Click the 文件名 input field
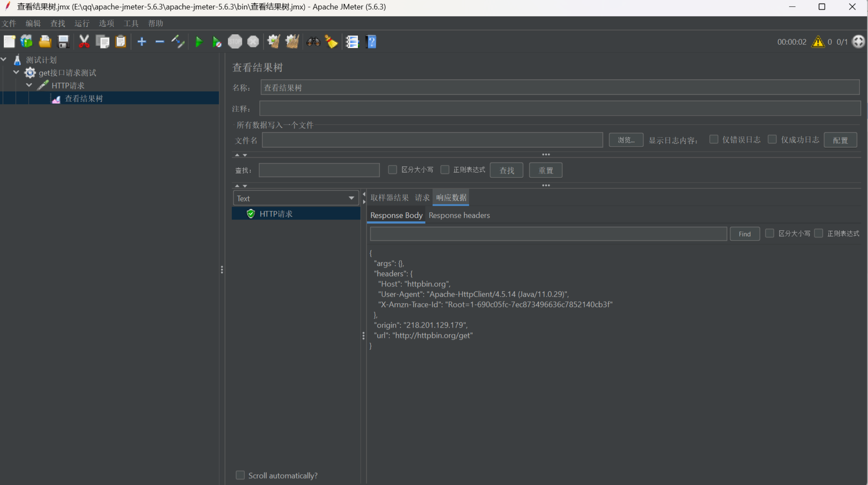This screenshot has height=485, width=868. pyautogui.click(x=432, y=140)
